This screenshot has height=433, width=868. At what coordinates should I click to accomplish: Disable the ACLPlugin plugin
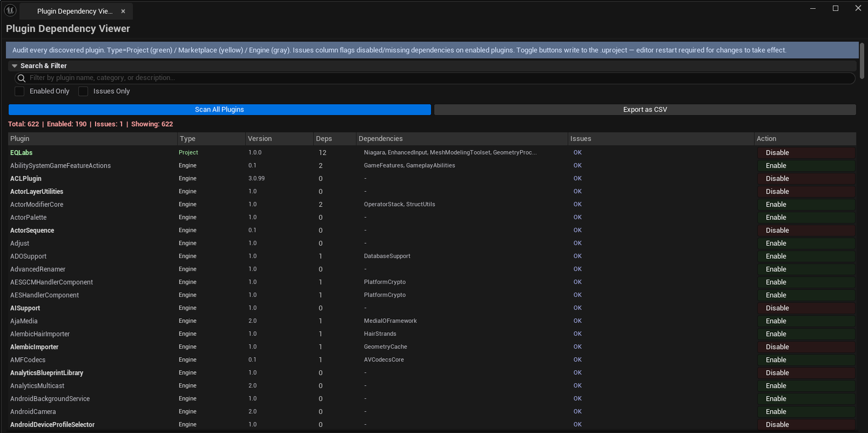806,179
